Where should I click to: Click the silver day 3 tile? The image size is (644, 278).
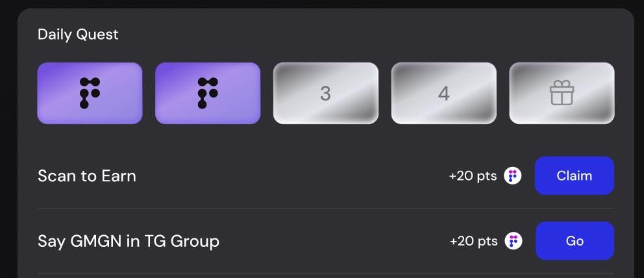coord(326,94)
